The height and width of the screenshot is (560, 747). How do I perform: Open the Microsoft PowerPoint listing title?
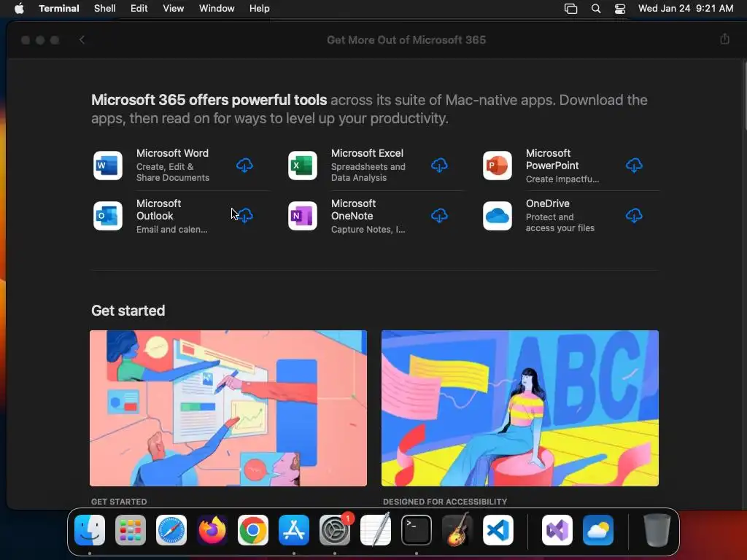tap(552, 159)
